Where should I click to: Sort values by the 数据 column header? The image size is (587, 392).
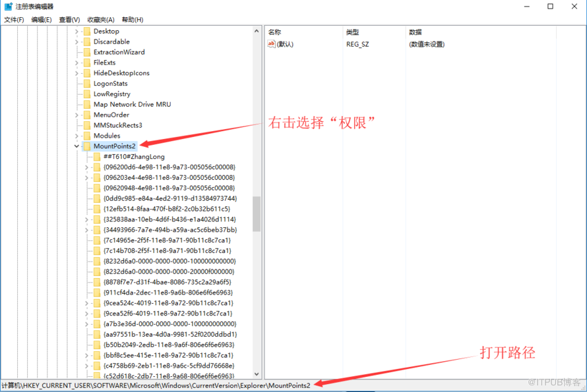[x=481, y=32]
